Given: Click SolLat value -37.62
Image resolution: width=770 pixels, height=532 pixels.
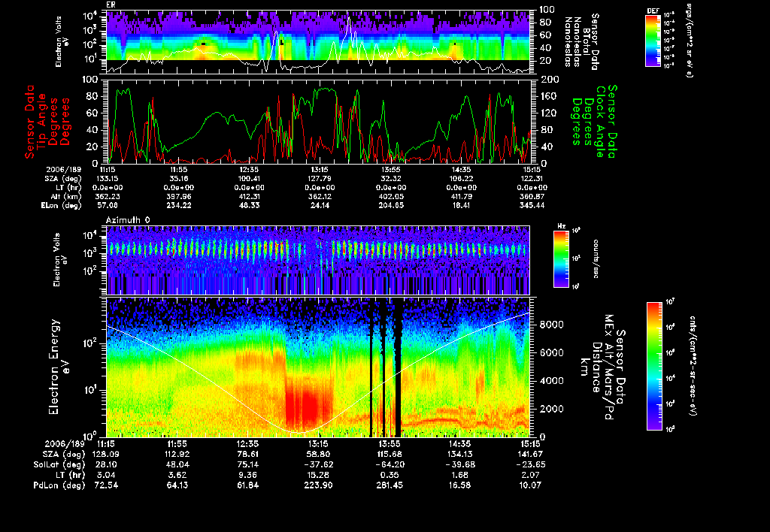Looking at the screenshot, I should point(318,465).
